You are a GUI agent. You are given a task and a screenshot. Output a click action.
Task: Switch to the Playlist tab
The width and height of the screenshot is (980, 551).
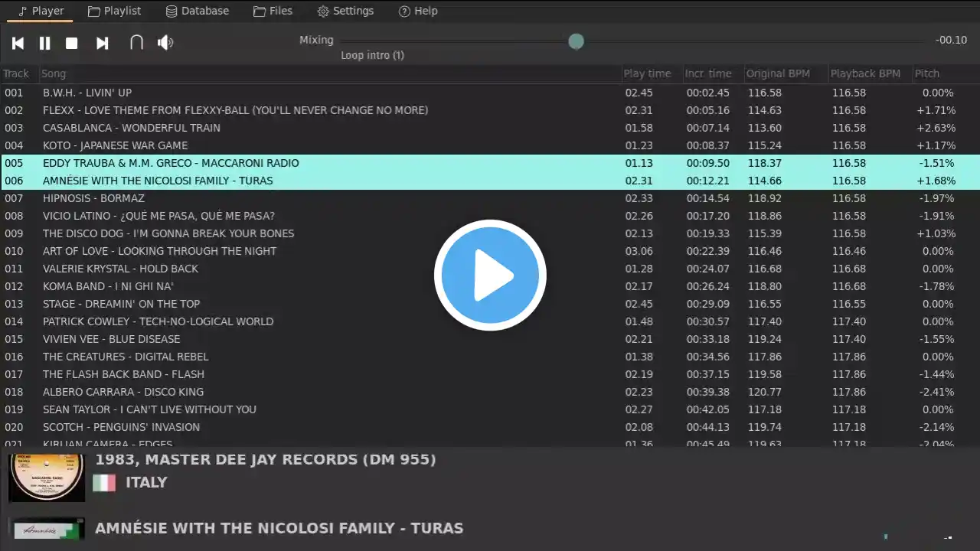coord(114,11)
